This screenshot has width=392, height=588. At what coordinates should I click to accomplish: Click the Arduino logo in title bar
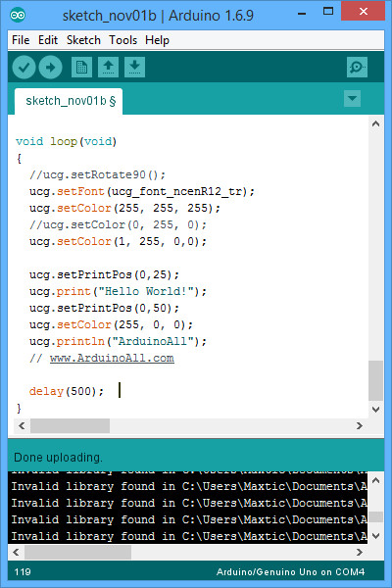tap(18, 15)
